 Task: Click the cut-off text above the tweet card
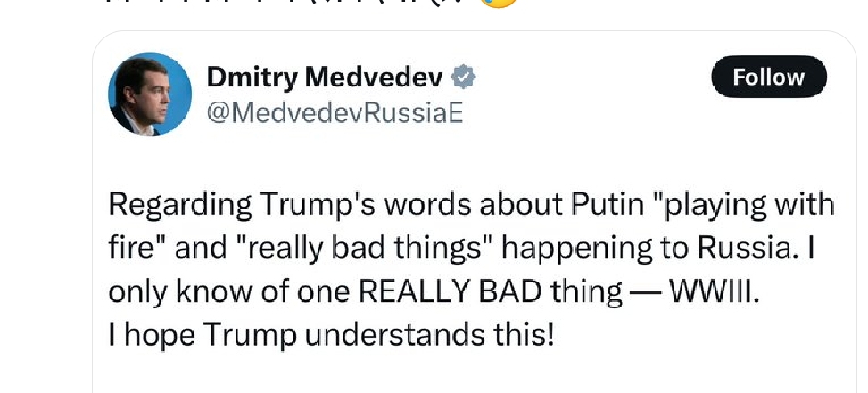point(286,3)
